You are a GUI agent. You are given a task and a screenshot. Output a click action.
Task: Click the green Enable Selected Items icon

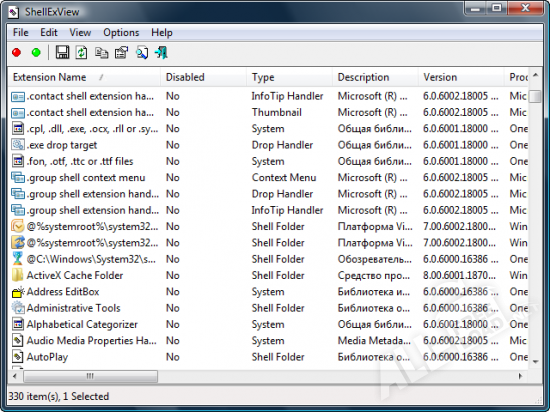pyautogui.click(x=36, y=53)
